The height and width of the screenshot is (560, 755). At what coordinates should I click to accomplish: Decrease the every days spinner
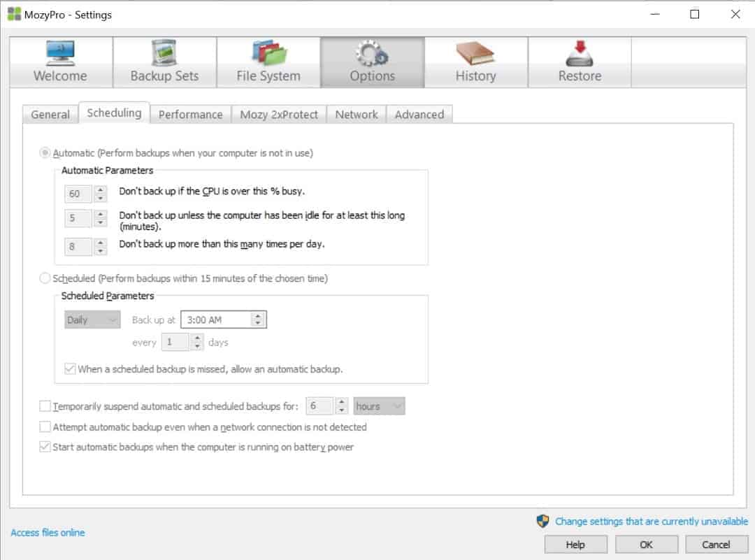point(197,346)
